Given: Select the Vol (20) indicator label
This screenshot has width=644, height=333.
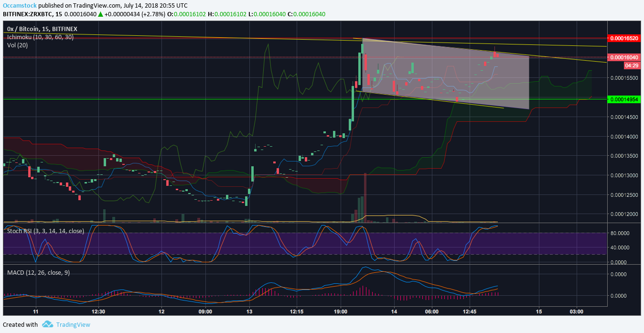Looking at the screenshot, I should [x=17, y=45].
